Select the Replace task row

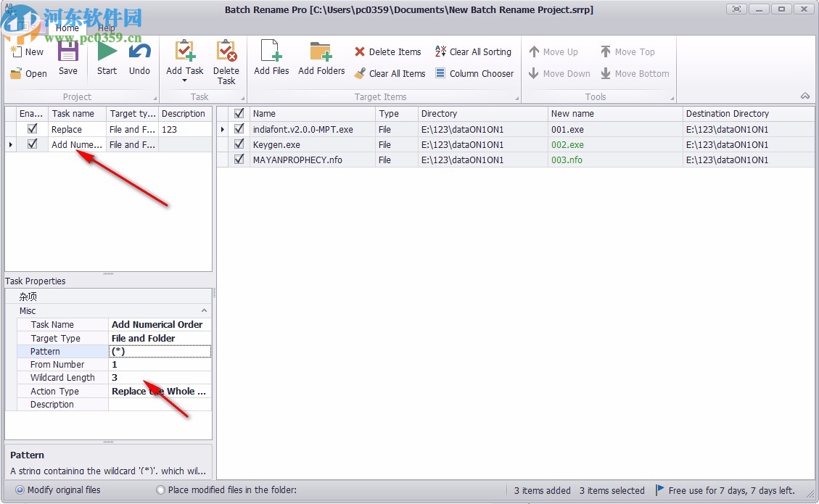[108, 129]
